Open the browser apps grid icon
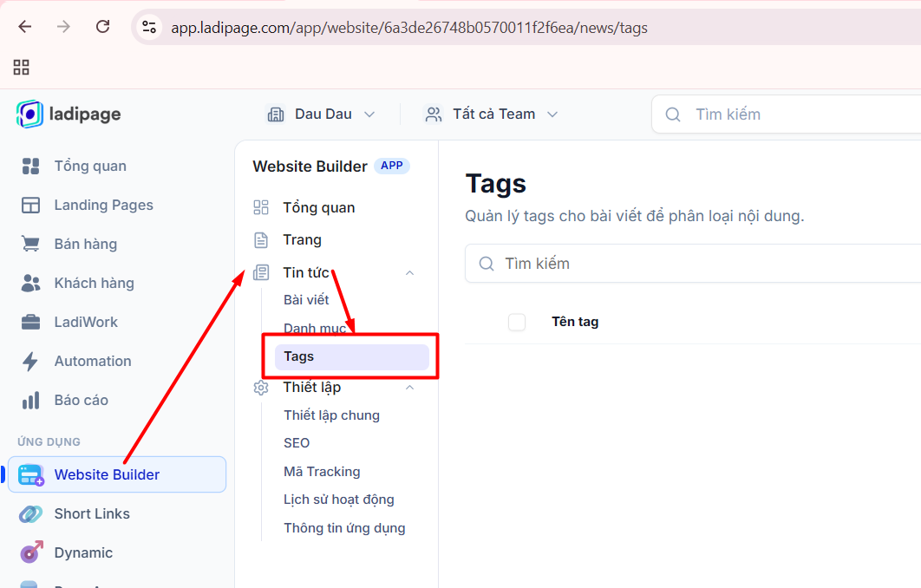This screenshot has width=921, height=588. (21, 67)
